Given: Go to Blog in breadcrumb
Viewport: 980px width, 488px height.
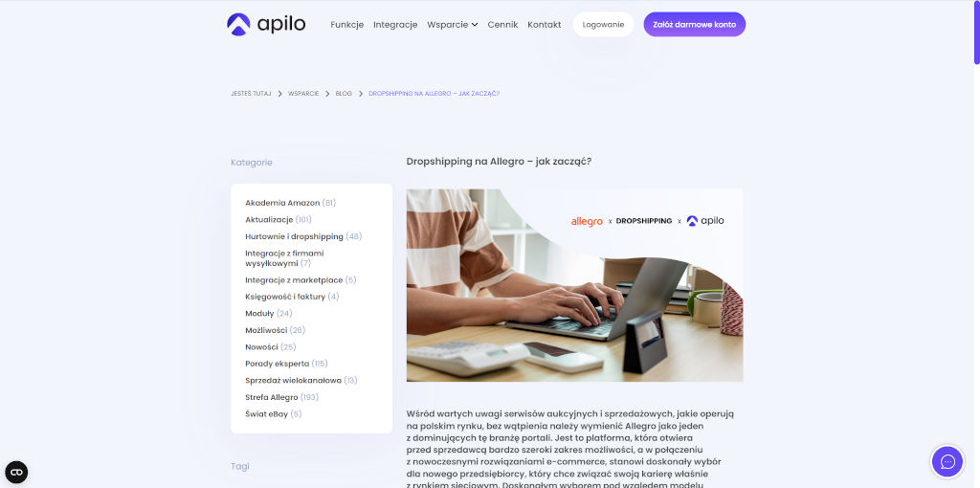Looking at the screenshot, I should tap(344, 94).
